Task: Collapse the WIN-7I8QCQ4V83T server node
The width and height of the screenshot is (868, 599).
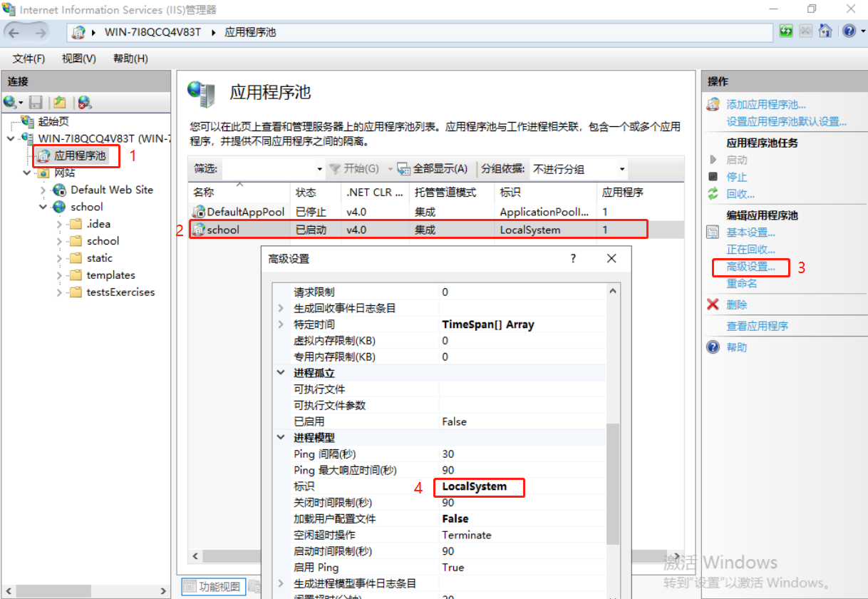Action: (11, 138)
